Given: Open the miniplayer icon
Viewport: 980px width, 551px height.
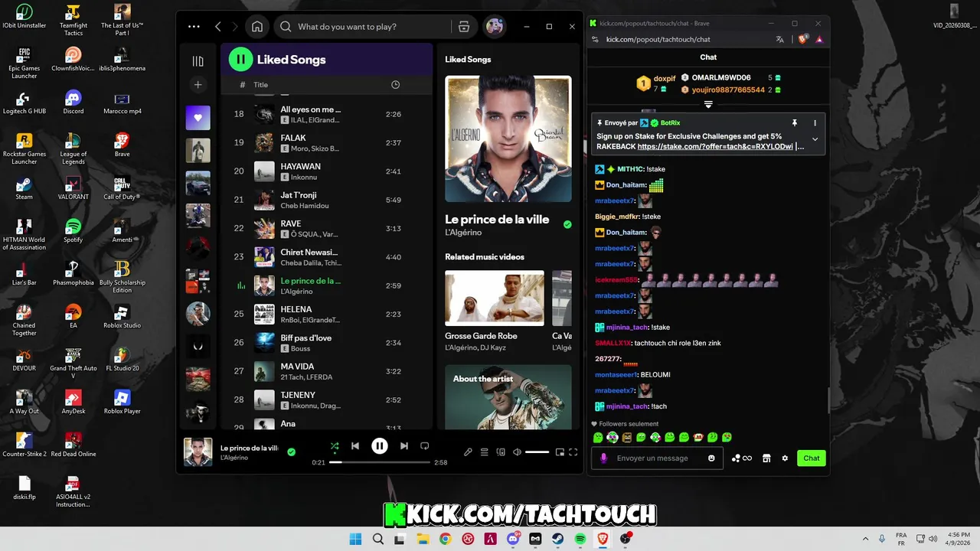Looking at the screenshot, I should pos(560,452).
